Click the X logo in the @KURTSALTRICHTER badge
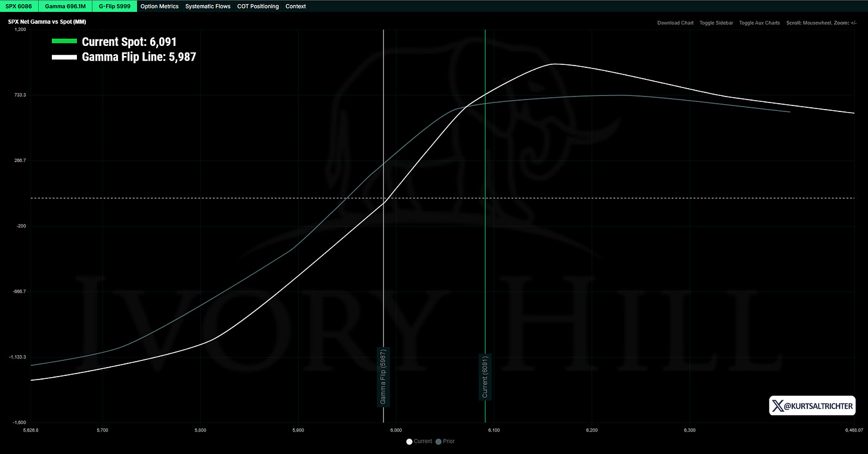The image size is (868, 454). [x=777, y=406]
